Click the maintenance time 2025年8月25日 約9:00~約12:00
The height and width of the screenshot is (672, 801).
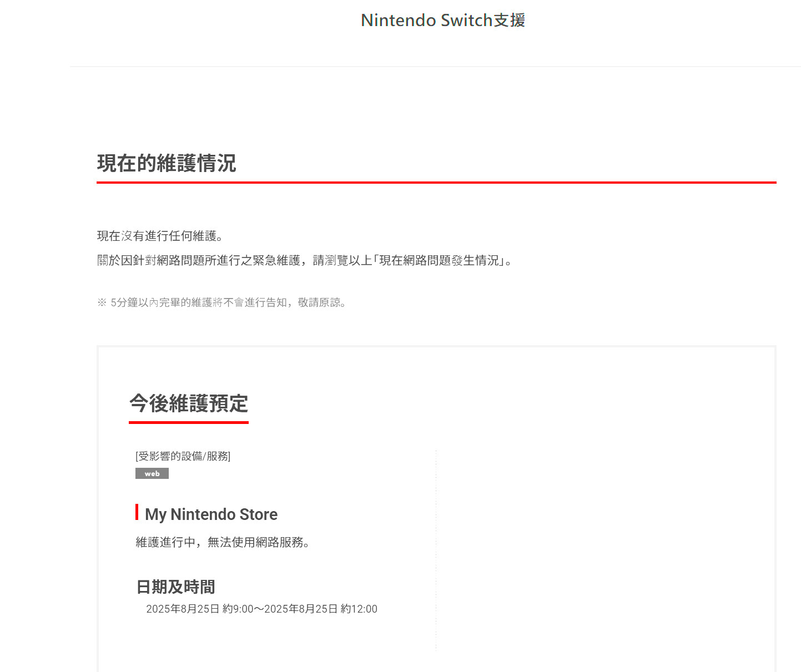point(261,609)
